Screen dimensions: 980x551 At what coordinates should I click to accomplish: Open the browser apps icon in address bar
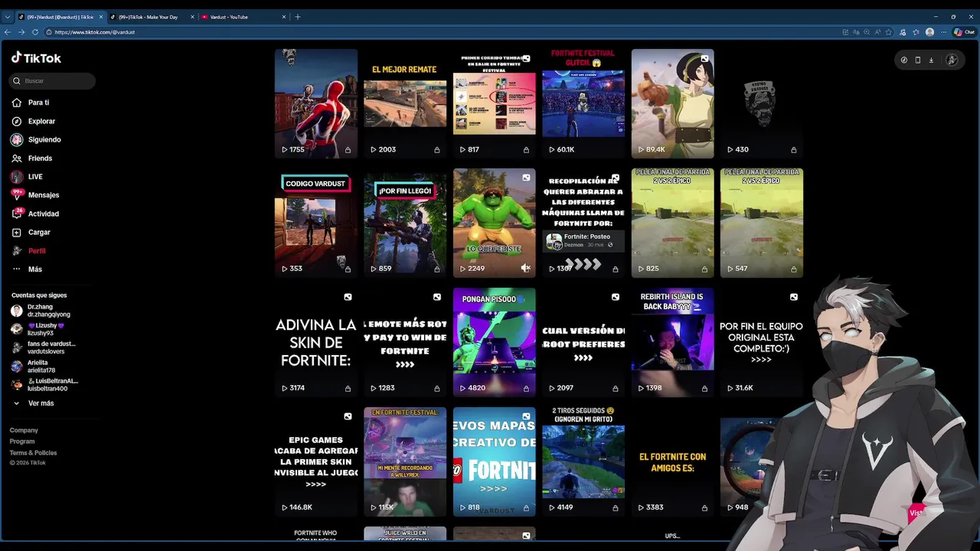click(x=845, y=32)
